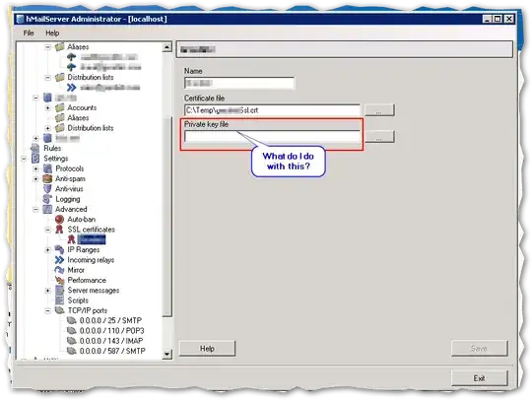Click the Private key file field

(x=272, y=137)
